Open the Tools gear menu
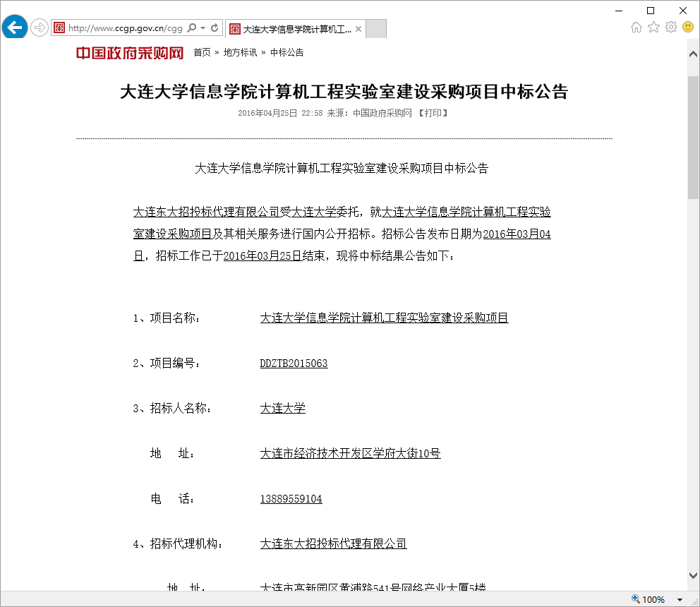 click(x=671, y=28)
